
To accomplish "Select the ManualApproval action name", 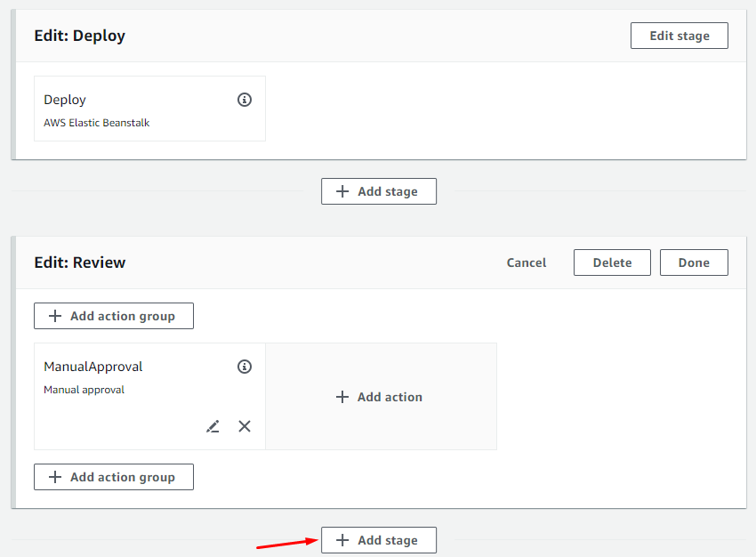I will point(93,367).
